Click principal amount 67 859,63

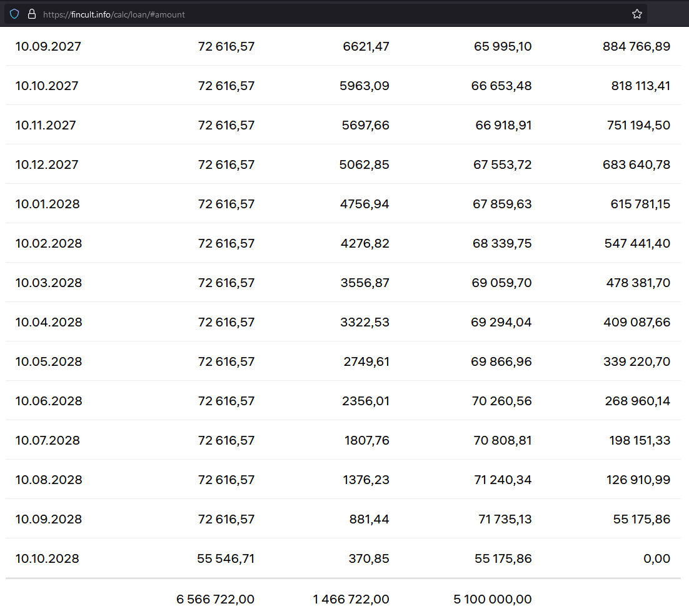[x=502, y=204]
